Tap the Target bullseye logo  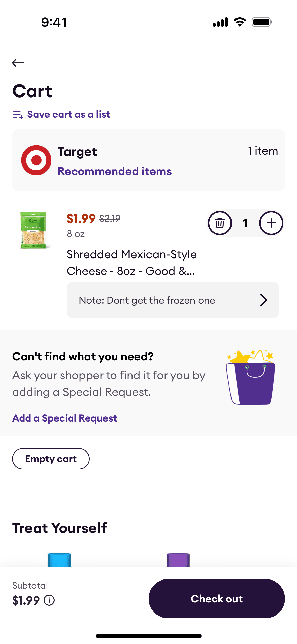click(36, 160)
